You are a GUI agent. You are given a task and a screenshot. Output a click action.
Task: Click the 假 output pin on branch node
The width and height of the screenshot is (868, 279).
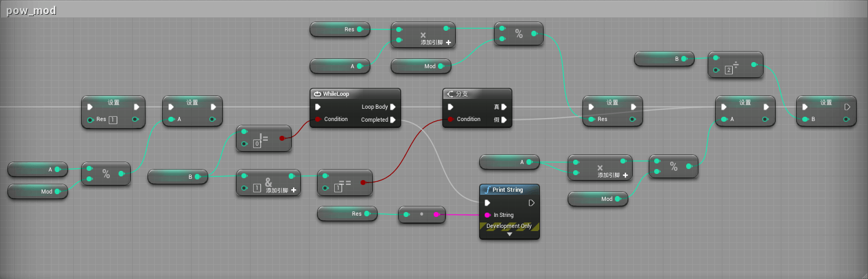click(504, 120)
